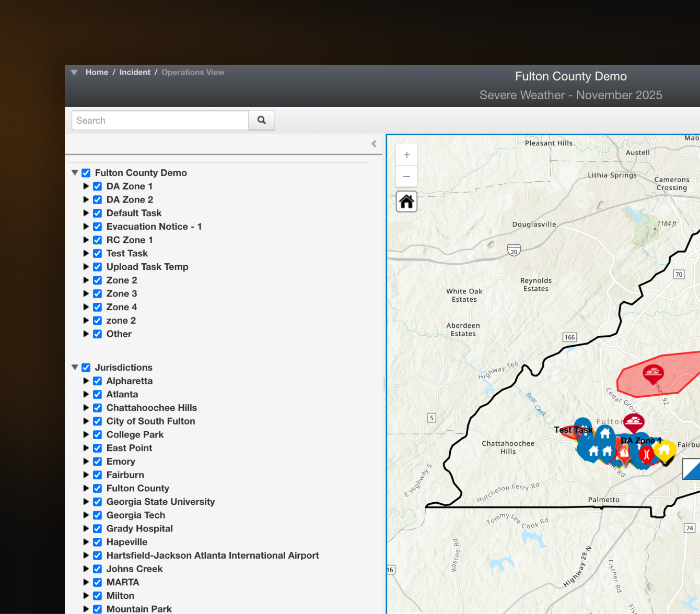This screenshot has height=614, width=700.
Task: Collapse sidebar with the left chevron icon
Action: point(374,144)
